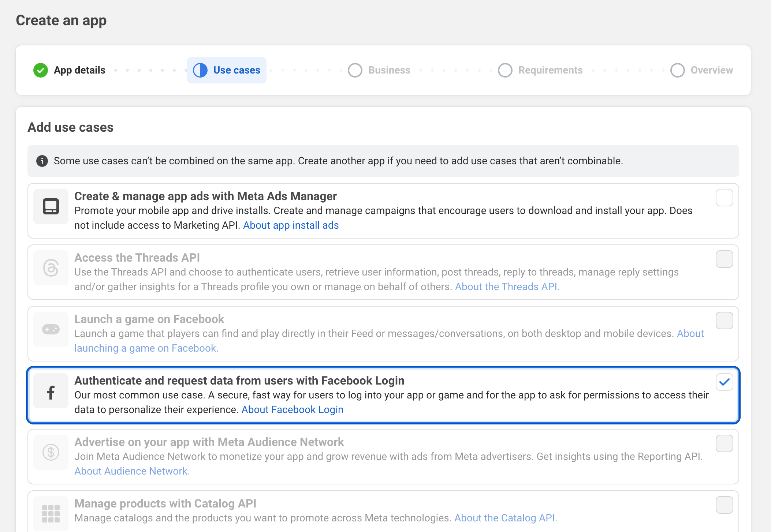This screenshot has height=532, width=771.
Task: Click the Threads logo icon
Action: point(51,268)
